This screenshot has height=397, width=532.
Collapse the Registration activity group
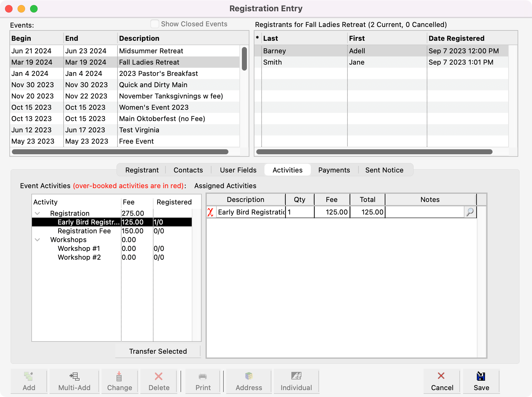pos(38,214)
